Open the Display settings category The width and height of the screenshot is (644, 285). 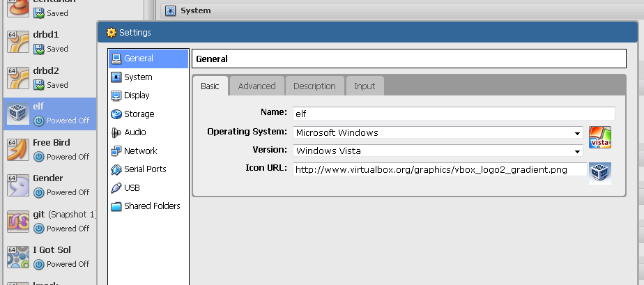point(148,95)
